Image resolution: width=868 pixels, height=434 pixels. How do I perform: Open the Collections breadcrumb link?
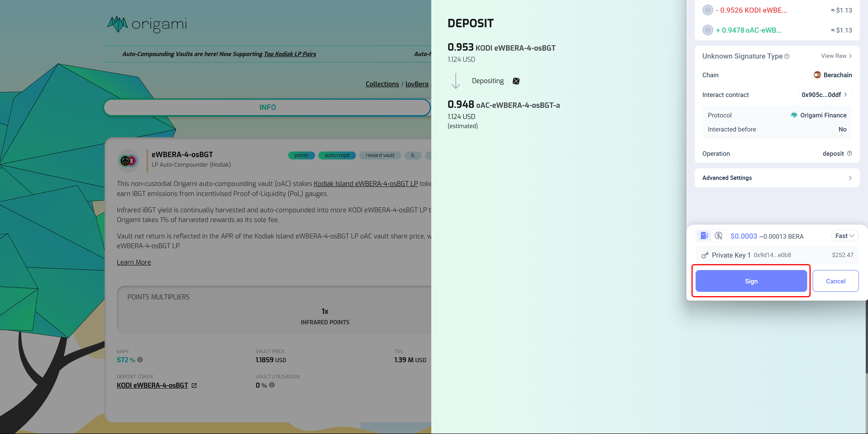point(382,84)
